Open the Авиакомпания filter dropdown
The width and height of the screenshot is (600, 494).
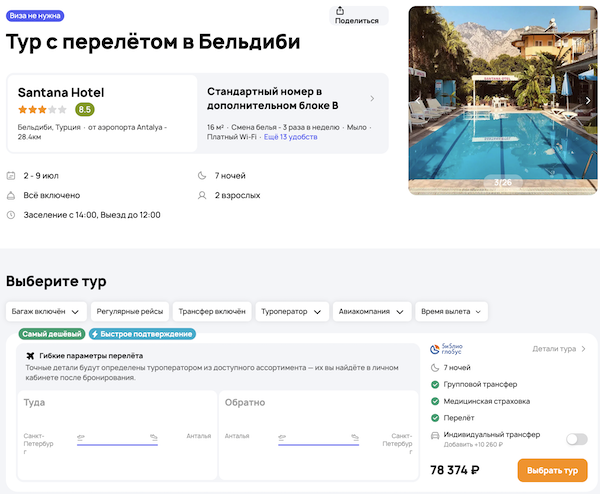coord(372,311)
